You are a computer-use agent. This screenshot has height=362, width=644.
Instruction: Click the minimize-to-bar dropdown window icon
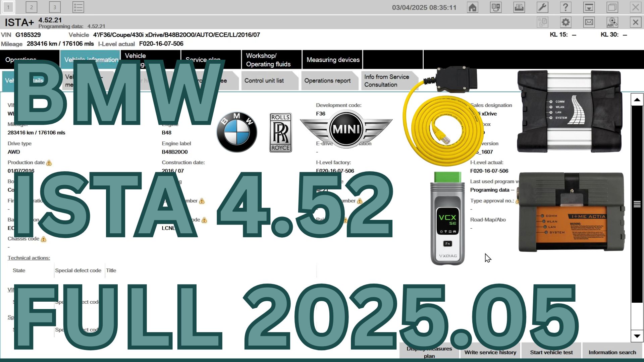[589, 7]
